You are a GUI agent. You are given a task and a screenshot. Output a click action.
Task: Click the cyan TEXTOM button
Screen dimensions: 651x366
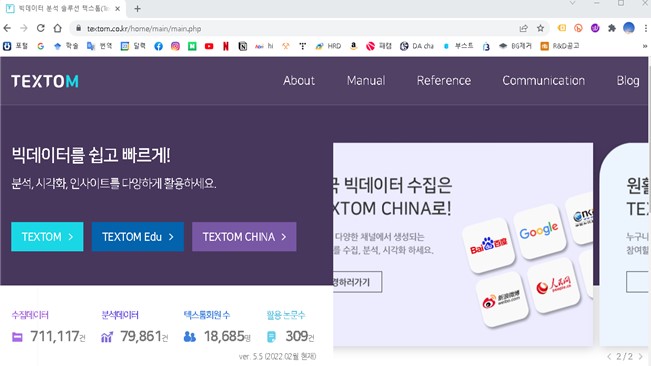pyautogui.click(x=47, y=237)
